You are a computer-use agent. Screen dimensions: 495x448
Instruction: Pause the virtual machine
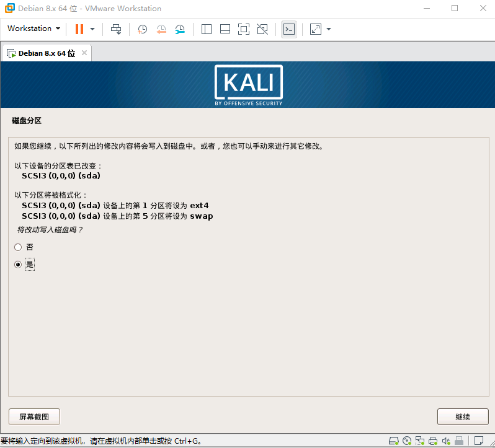[79, 29]
